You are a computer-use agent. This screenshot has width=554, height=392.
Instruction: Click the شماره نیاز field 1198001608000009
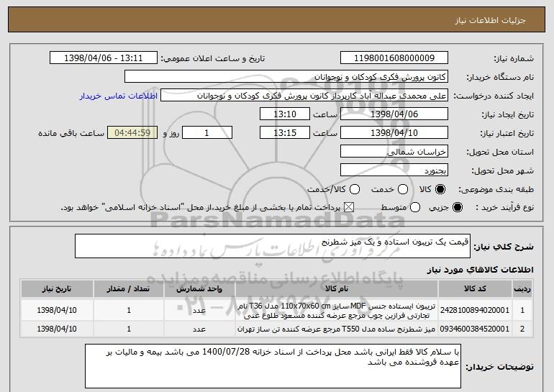(394, 58)
